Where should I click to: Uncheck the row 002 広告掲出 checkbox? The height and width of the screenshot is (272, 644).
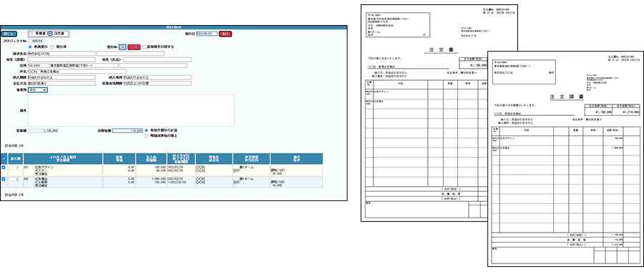point(4,180)
